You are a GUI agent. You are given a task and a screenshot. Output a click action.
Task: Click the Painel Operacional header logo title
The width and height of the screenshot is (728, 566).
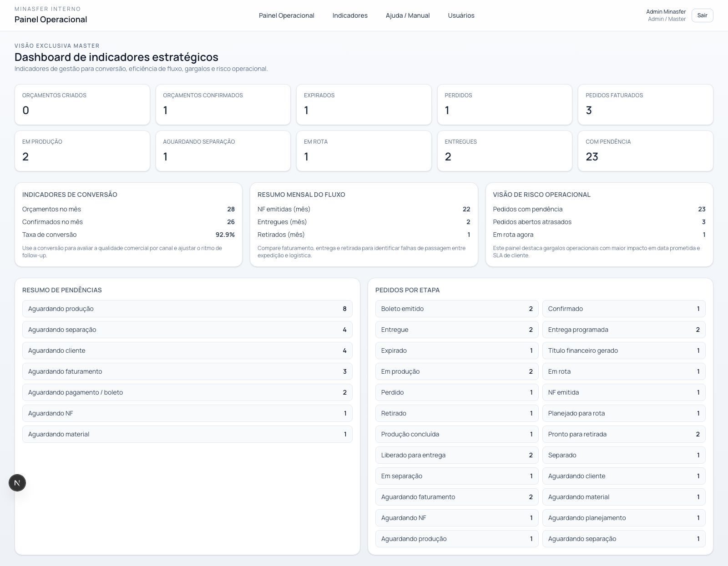coord(51,20)
